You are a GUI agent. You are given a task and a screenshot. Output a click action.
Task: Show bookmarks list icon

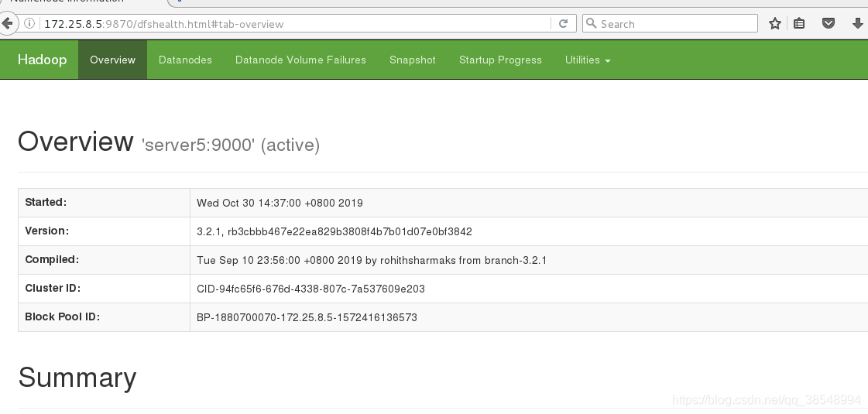799,23
